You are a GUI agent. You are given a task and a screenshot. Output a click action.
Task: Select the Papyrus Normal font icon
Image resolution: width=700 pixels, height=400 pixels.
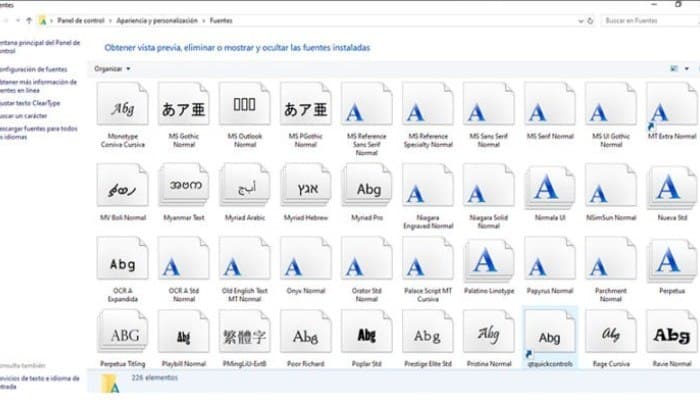[x=550, y=259]
